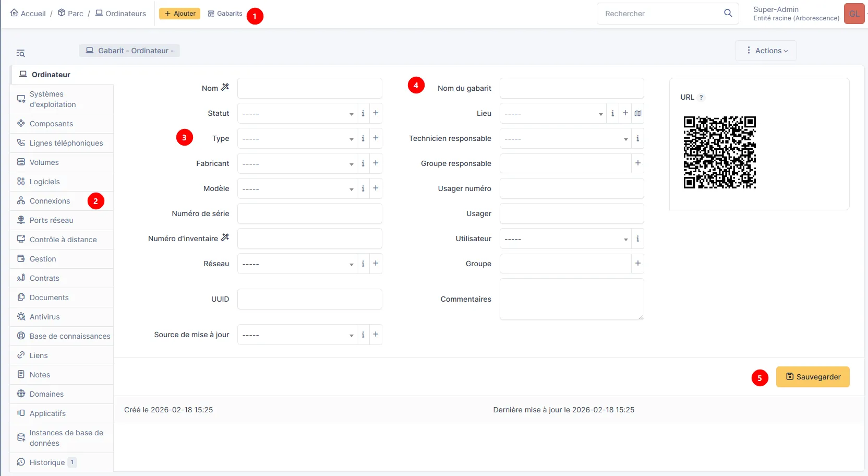Add a new Lieu

[x=625, y=113]
